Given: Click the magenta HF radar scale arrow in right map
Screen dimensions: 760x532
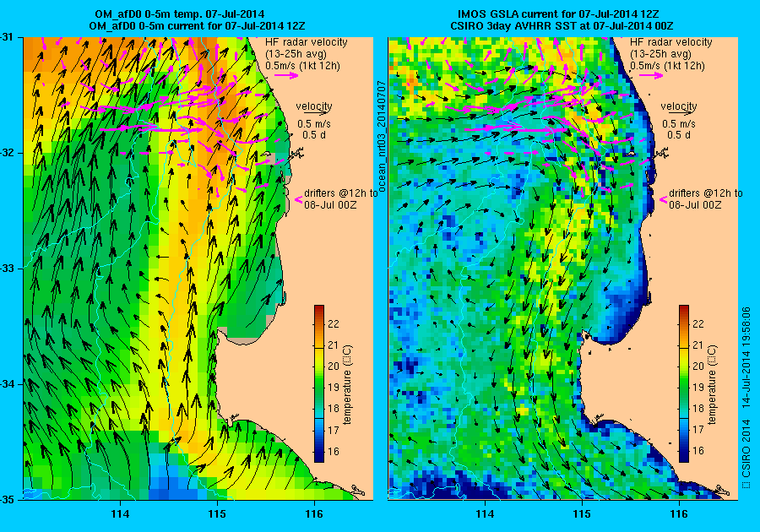Looking at the screenshot, I should 651,75.
